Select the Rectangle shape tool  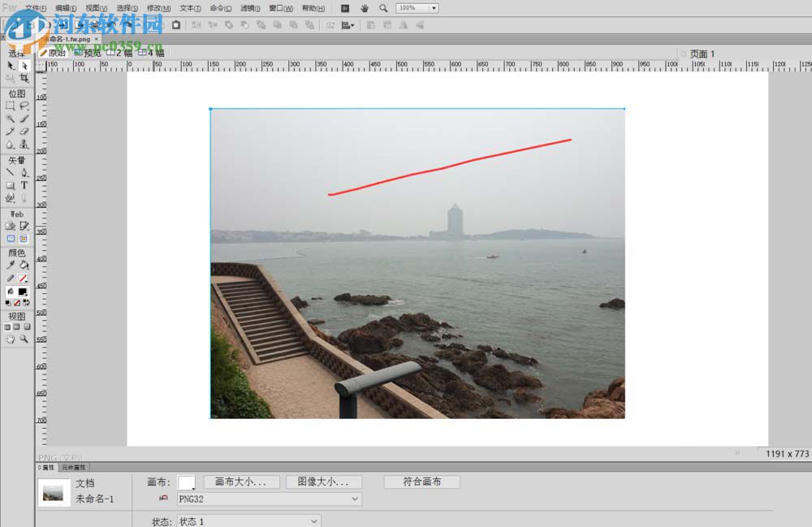point(11,185)
